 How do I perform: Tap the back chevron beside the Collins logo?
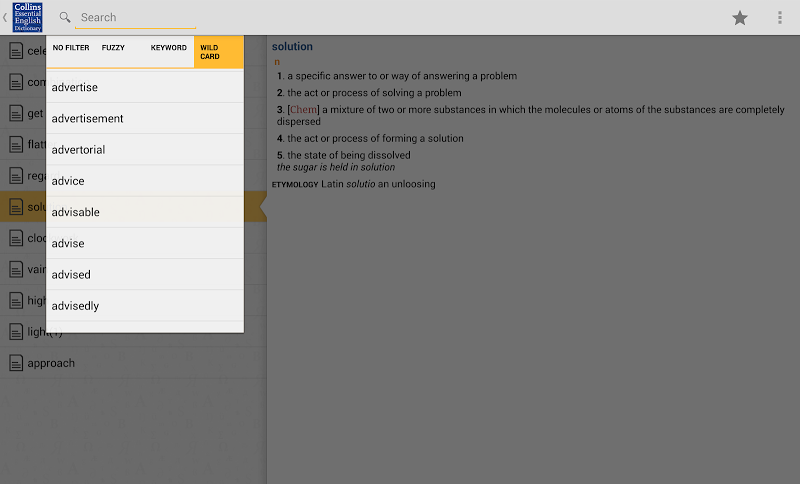pyautogui.click(x=5, y=17)
